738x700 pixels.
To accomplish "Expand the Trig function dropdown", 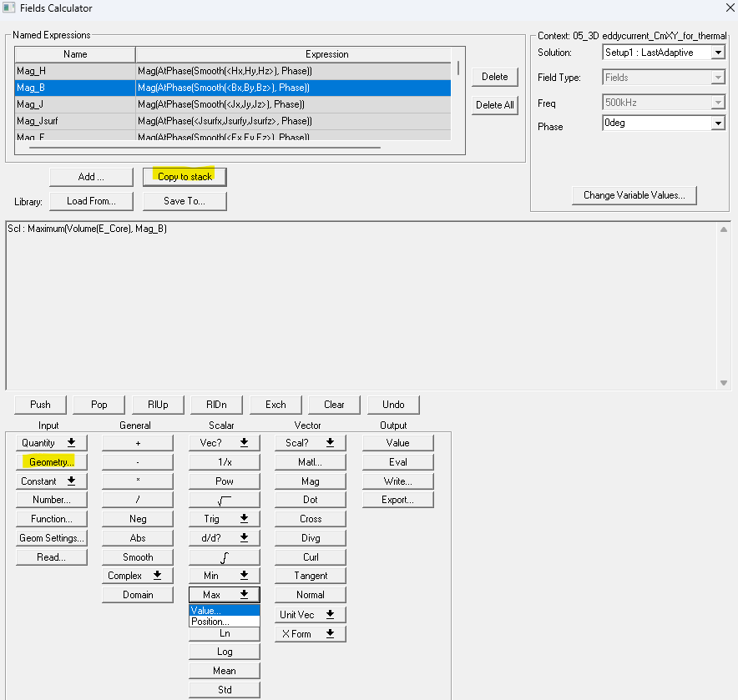I will (223, 518).
